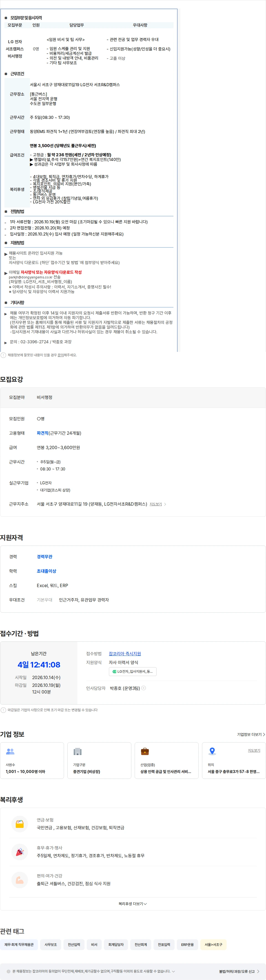266x980 pixels.
Task: Click the chevron arrow after 근무지주소 지도보기
Action: pos(165,504)
